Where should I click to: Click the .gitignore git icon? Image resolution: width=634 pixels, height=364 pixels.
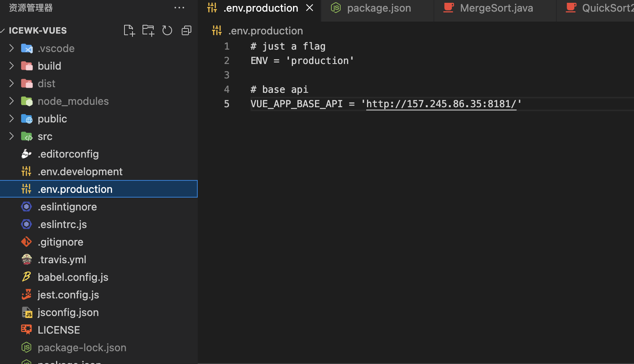point(26,242)
